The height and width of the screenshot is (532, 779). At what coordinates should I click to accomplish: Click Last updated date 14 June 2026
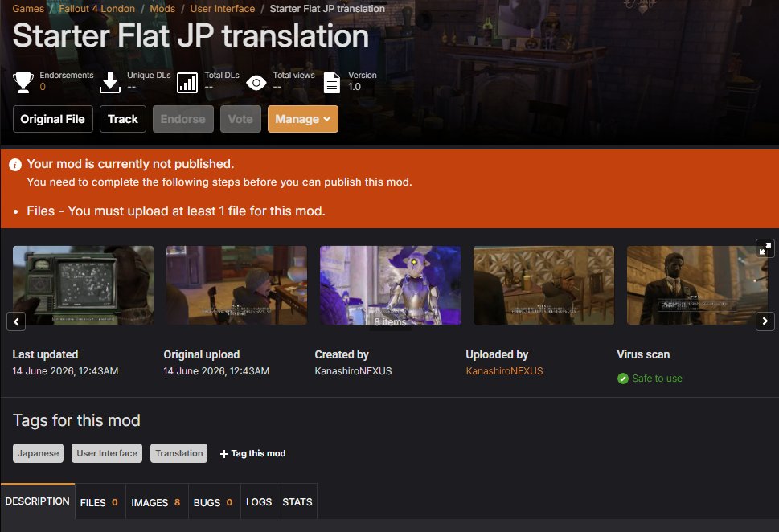pyautogui.click(x=65, y=371)
